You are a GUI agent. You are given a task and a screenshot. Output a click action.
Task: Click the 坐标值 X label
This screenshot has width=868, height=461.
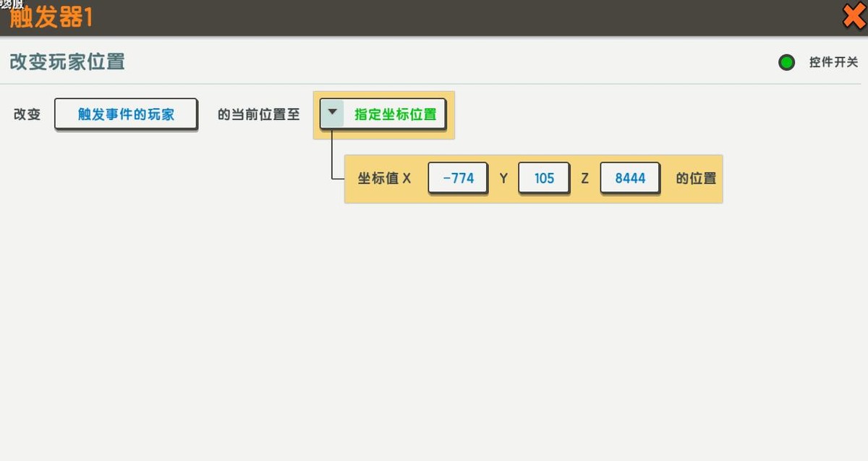click(384, 178)
